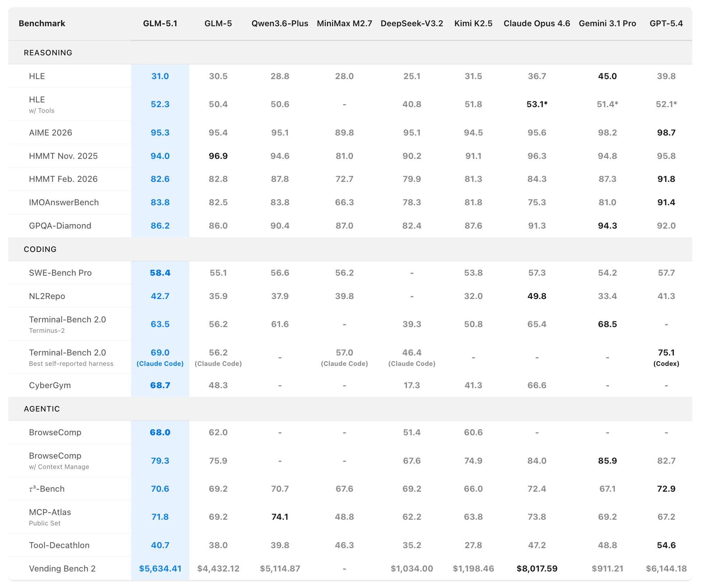This screenshot has height=588, width=702.
Task: Select the Gemini 3.1 Pro column header
Action: click(x=607, y=23)
